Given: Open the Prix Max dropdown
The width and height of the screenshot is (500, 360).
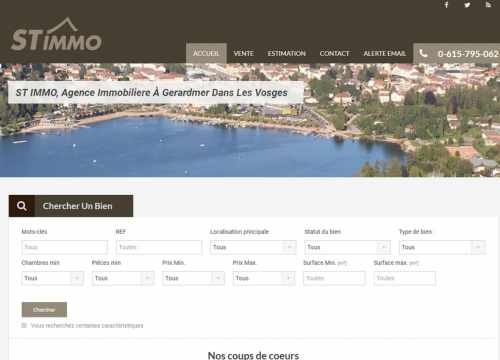Looking at the screenshot, I should click(x=264, y=278).
